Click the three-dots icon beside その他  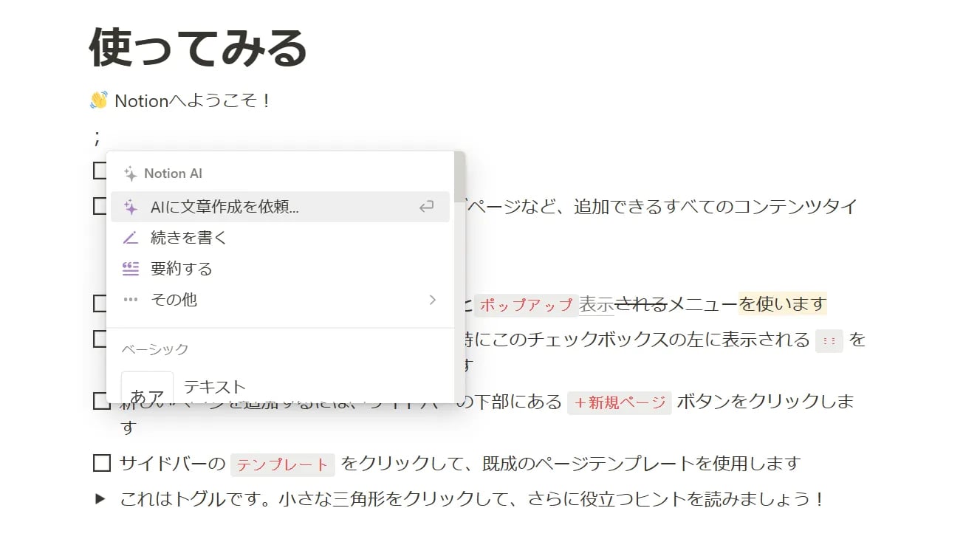[131, 300]
